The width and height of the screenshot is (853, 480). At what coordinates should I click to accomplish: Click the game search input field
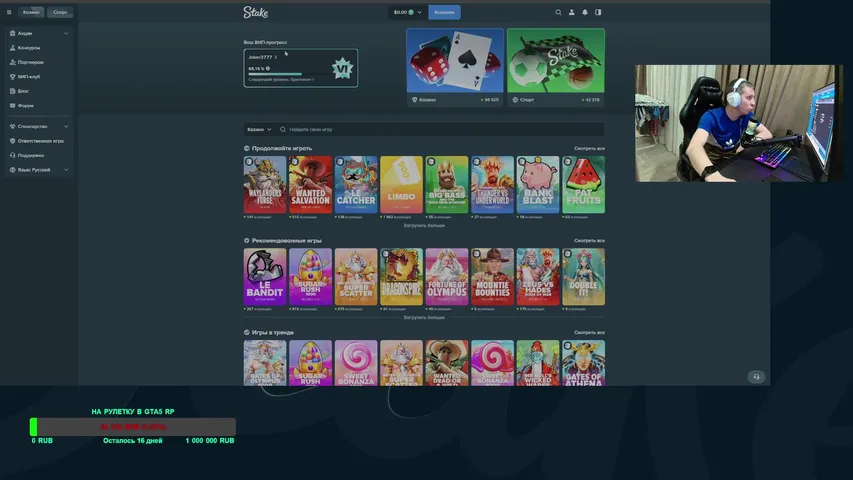(441, 130)
